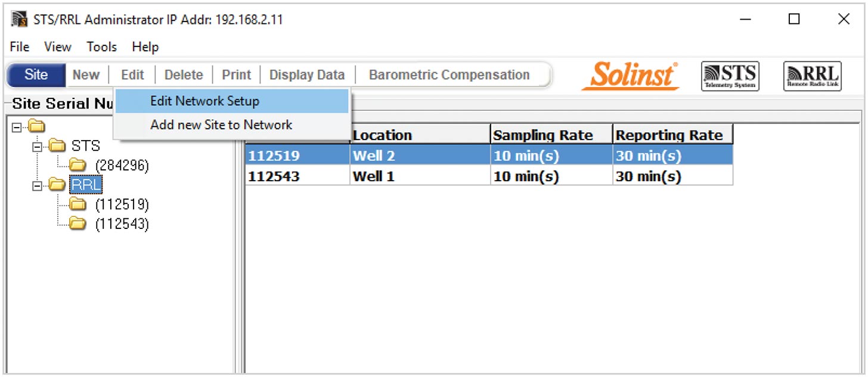Open the New toolbar menu
The width and height of the screenshot is (868, 378).
86,75
